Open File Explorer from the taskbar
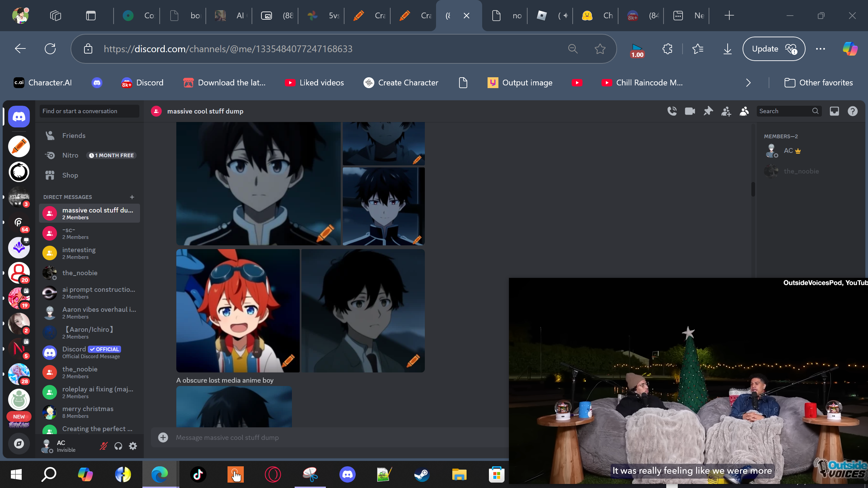The image size is (868, 488). [459, 474]
